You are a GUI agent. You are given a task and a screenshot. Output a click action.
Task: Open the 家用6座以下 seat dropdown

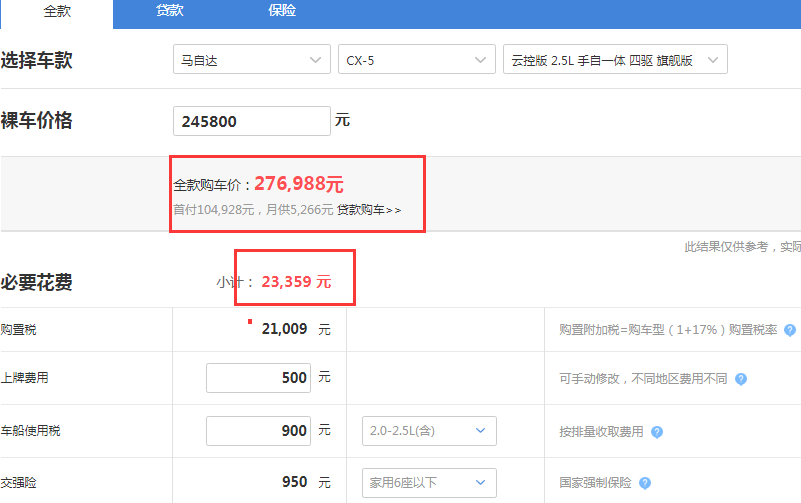(x=429, y=483)
